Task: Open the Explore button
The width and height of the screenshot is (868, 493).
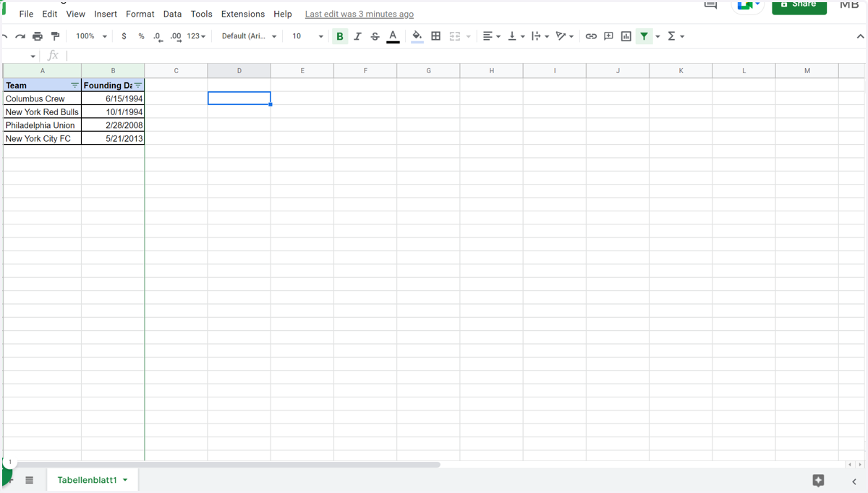Action: point(818,480)
